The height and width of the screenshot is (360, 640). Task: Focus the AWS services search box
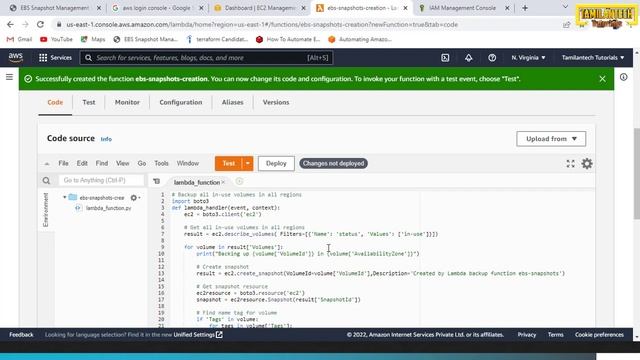point(207,58)
